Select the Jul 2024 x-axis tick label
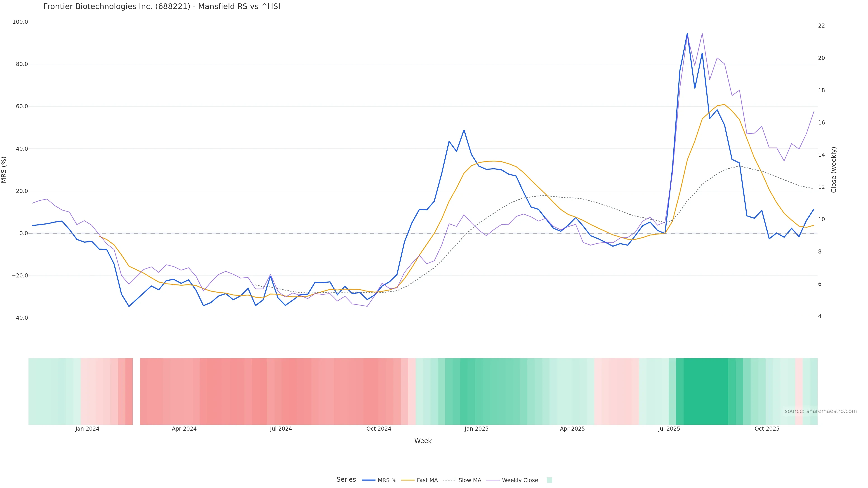The image size is (868, 488). (281, 429)
